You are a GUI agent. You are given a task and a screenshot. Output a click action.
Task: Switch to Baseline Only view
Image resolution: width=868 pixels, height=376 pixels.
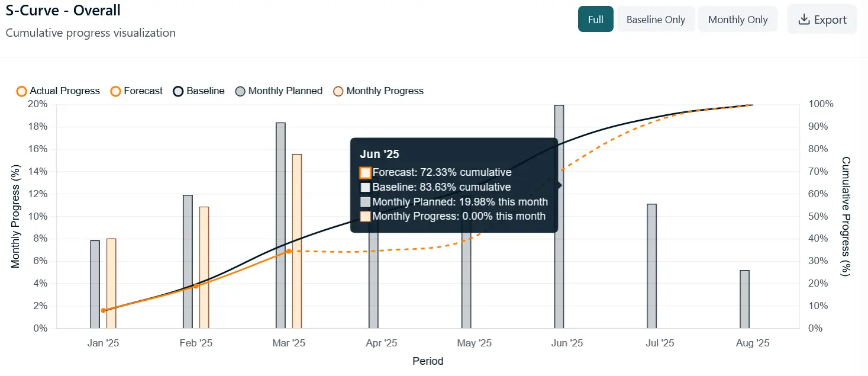(x=656, y=19)
